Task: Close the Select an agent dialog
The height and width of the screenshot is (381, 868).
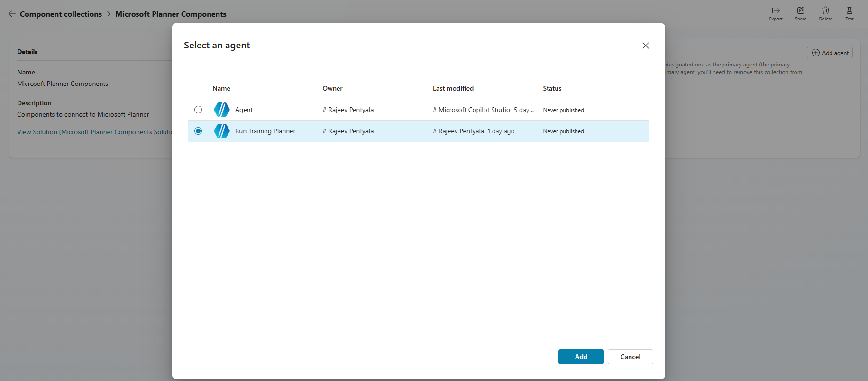Action: [x=645, y=46]
